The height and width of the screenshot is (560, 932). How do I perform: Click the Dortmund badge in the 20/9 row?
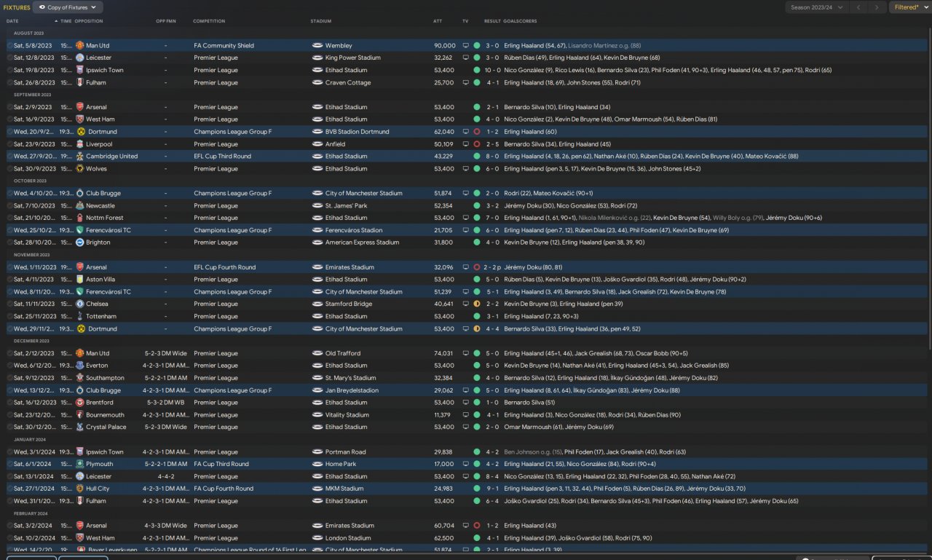click(80, 132)
